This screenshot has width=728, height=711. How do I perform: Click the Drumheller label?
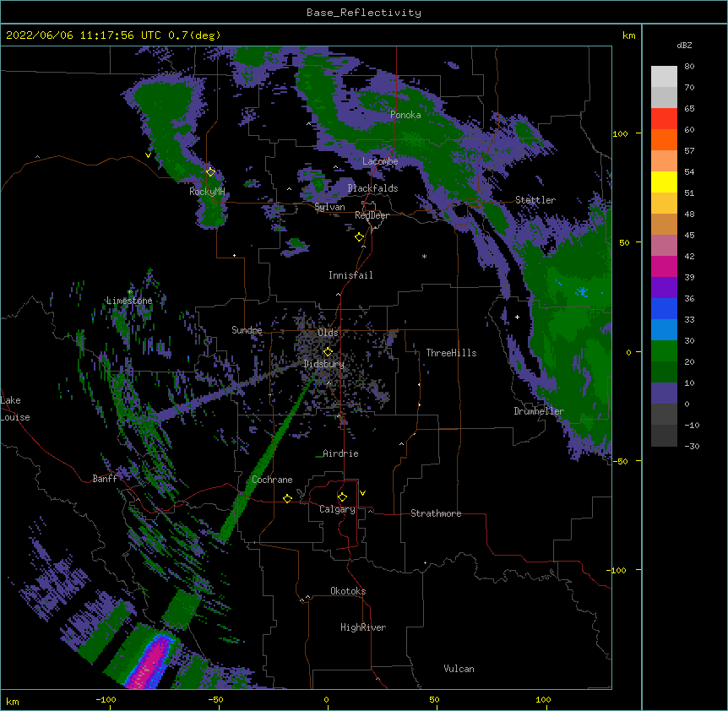(539, 411)
